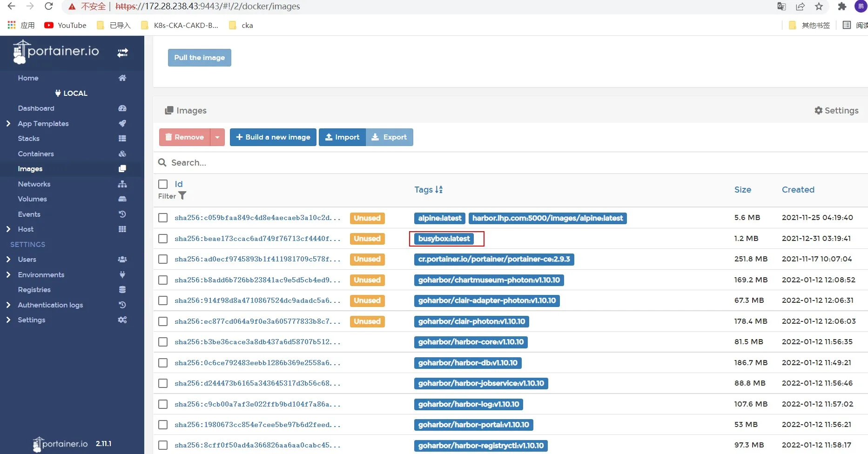Click Build a new image button
The width and height of the screenshot is (868, 454).
[x=273, y=137]
